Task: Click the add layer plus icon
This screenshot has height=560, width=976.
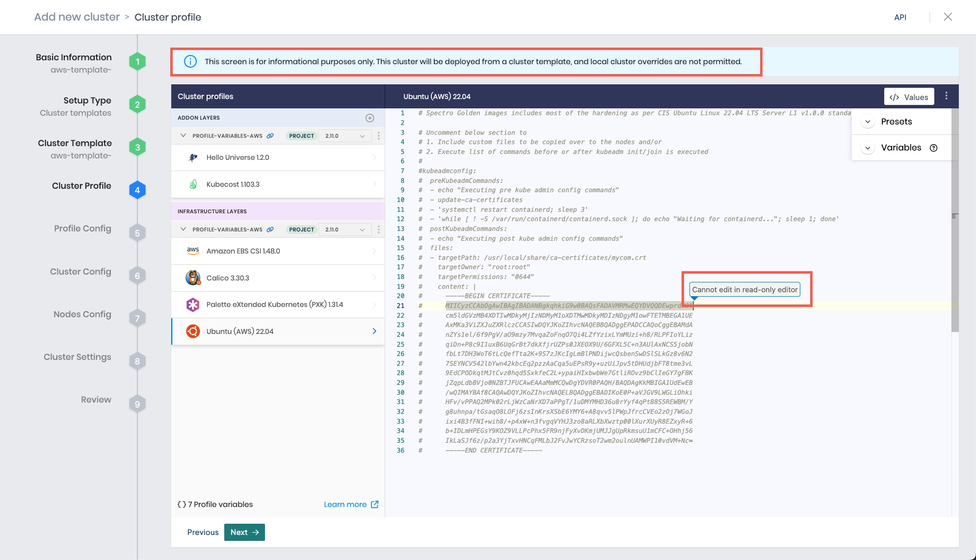Action: [x=369, y=118]
